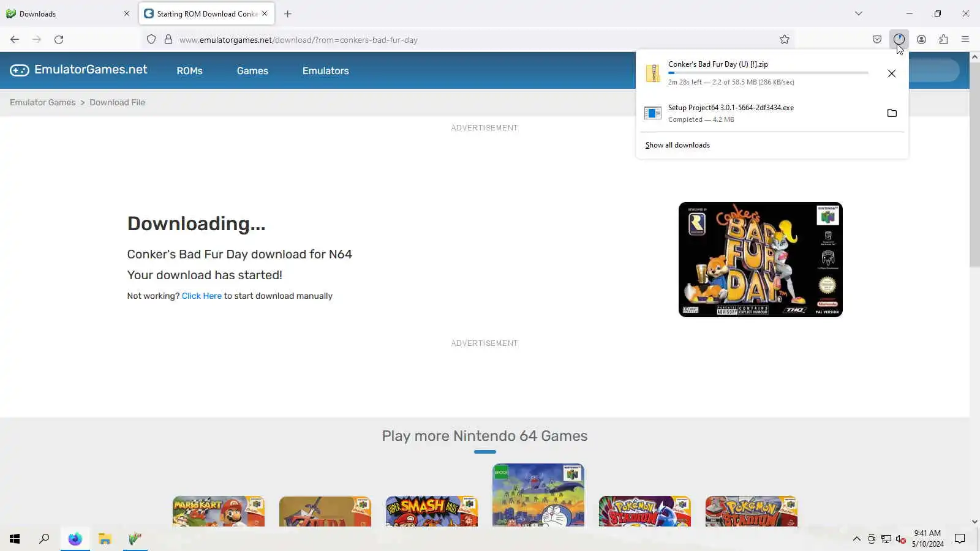The width and height of the screenshot is (980, 551).
Task: List all open tabs dropdown
Action: coord(859,13)
